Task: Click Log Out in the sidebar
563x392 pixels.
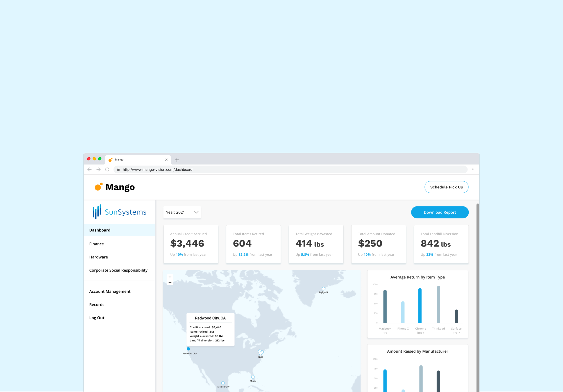Action: pyautogui.click(x=97, y=318)
